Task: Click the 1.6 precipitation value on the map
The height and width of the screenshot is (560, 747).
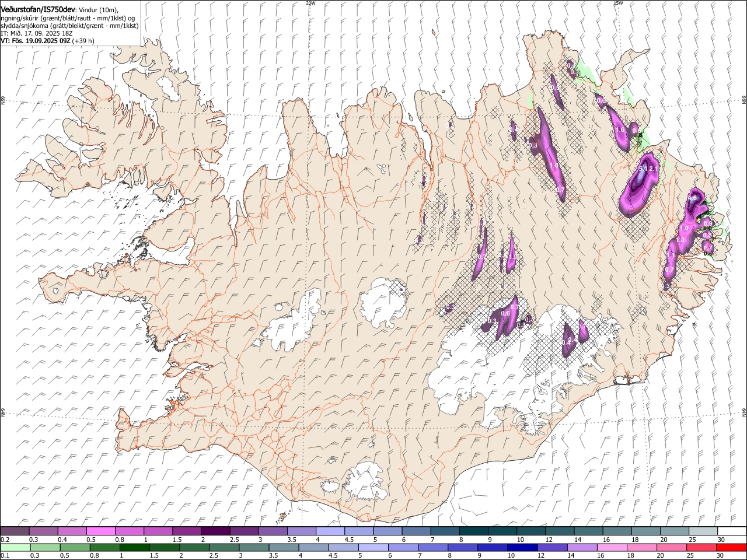Action: click(x=620, y=129)
